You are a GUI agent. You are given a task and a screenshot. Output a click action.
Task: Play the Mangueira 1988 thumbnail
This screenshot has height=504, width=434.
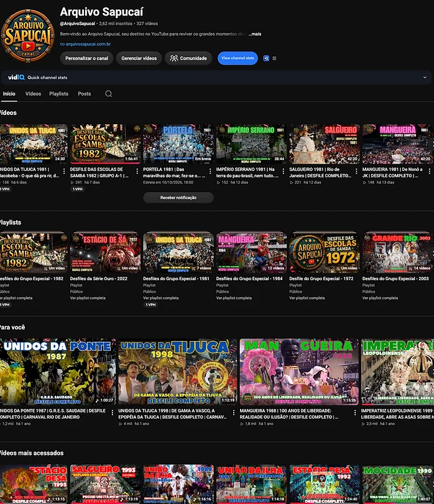coord(299,372)
